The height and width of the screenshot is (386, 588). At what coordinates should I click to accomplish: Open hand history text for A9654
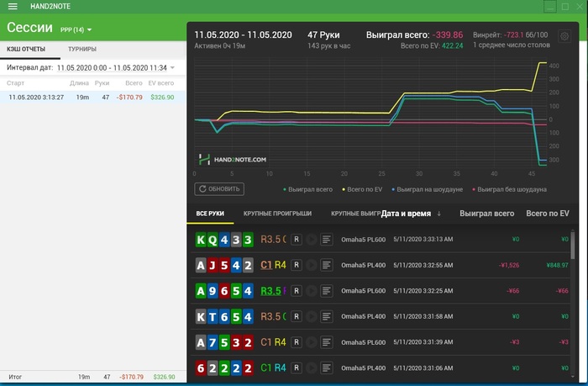coord(327,291)
